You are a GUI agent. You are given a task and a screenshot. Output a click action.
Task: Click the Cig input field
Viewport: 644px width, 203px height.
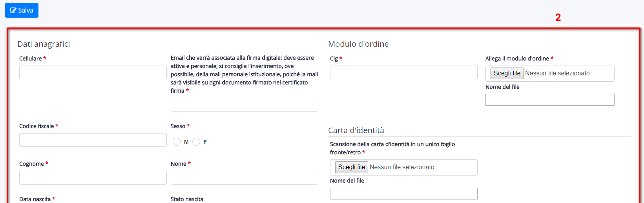(404, 72)
